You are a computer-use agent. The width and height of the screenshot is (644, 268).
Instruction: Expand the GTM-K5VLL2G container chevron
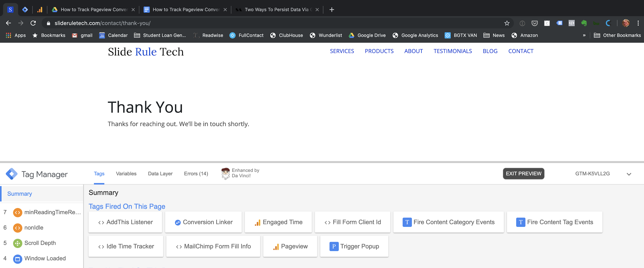[x=629, y=174]
